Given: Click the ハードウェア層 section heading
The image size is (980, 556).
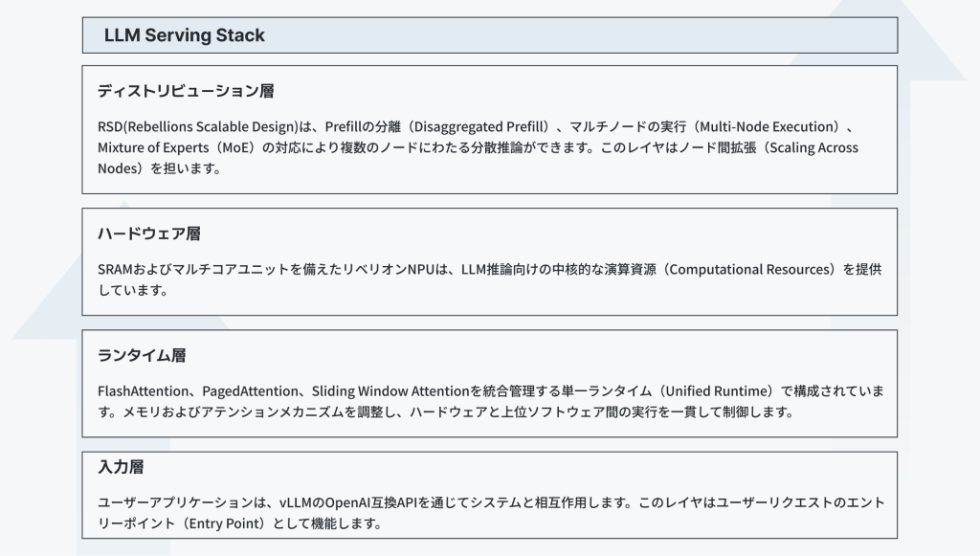Looking at the screenshot, I should tap(148, 234).
